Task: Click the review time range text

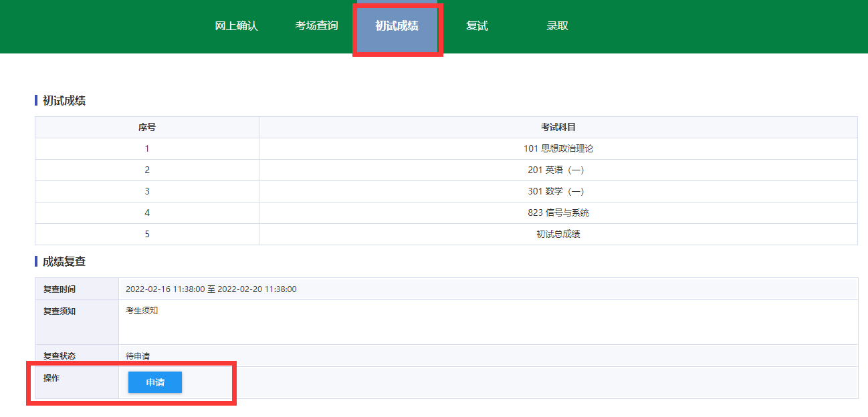Action: point(211,289)
